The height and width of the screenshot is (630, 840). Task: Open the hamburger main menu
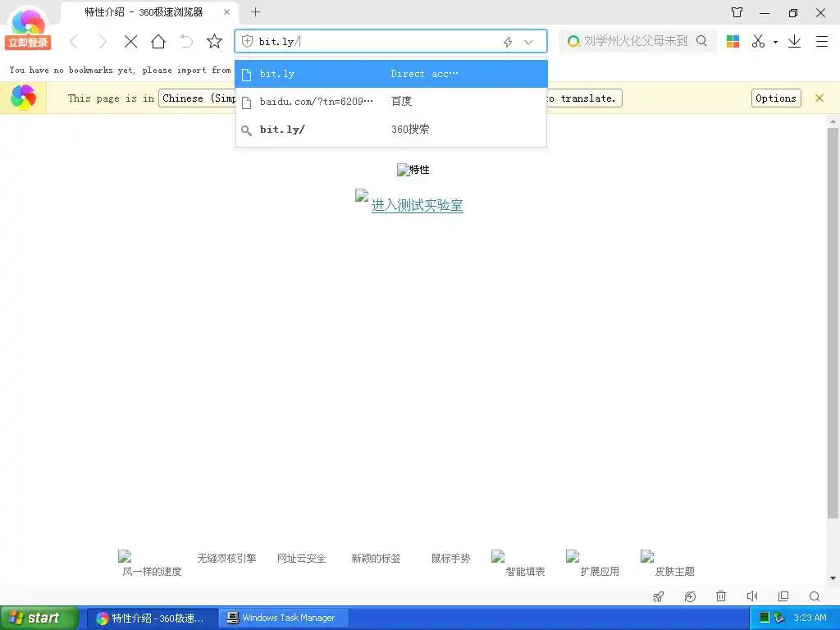coord(822,41)
